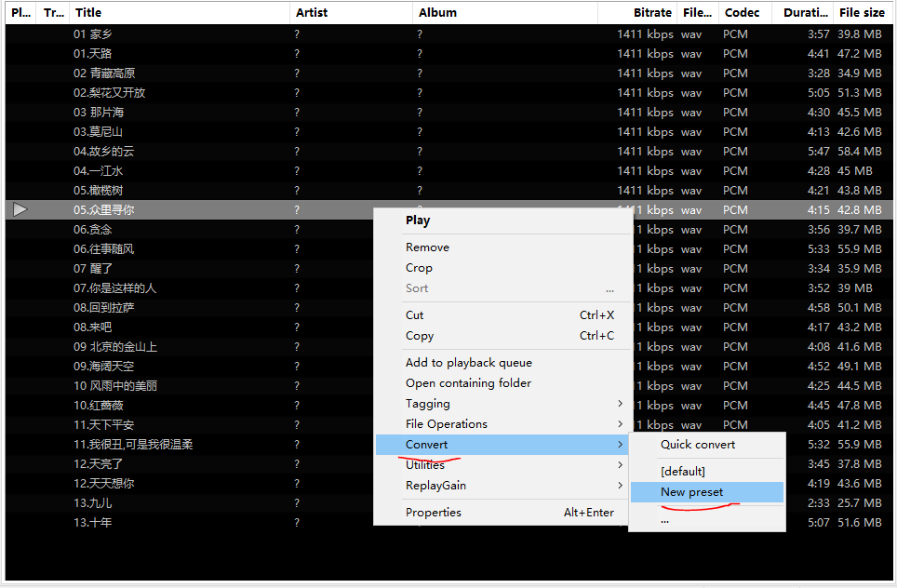Add the track to playback queue
Viewport: 897px width, 588px height.
coord(468,363)
